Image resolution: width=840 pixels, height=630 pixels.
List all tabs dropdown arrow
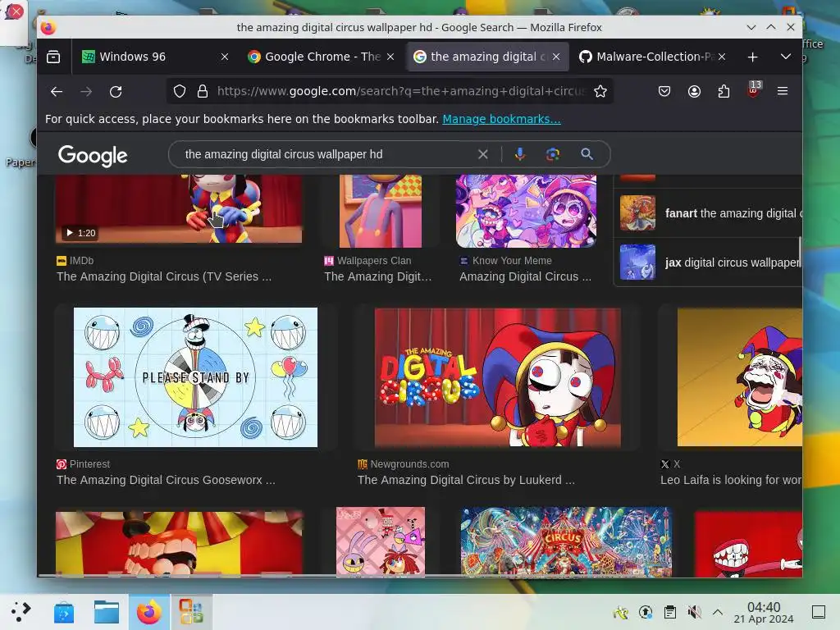click(x=785, y=57)
